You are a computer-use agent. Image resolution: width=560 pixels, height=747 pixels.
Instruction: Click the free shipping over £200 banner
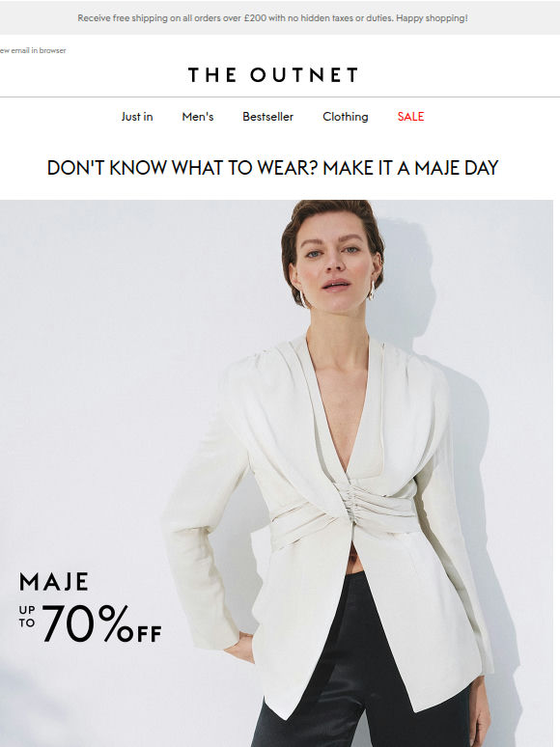[x=272, y=18]
